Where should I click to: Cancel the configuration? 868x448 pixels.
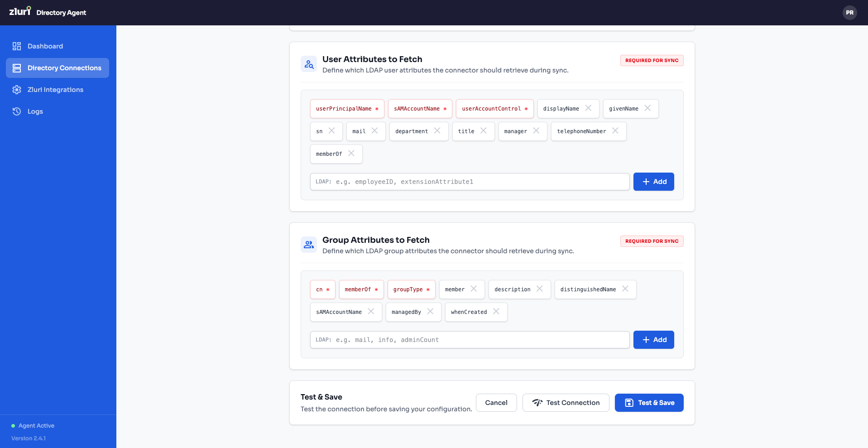click(496, 402)
